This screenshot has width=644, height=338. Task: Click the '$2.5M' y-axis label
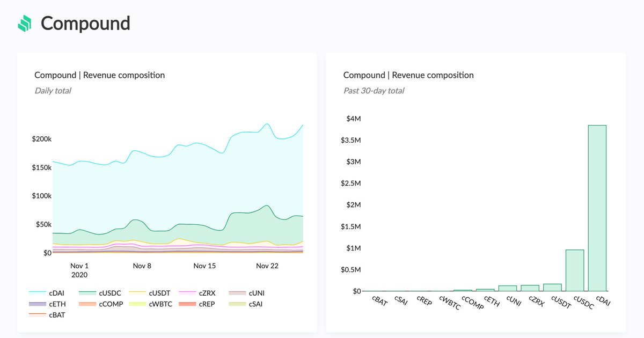coord(350,183)
